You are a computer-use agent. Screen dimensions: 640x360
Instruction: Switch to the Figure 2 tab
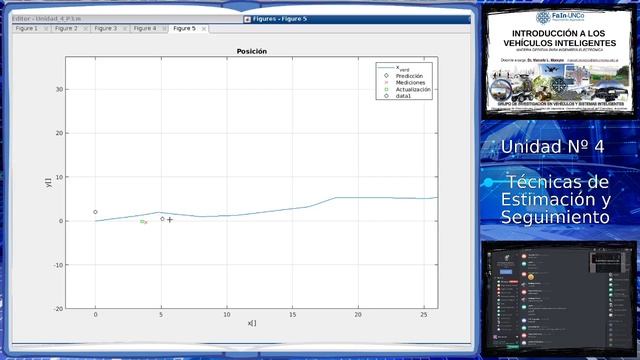tap(66, 29)
